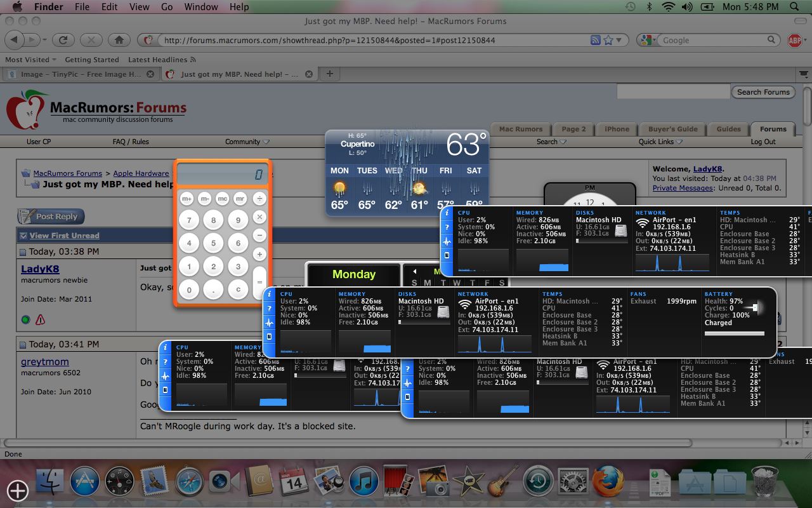
Task: Open Address Book in the Dock
Action: point(258,482)
